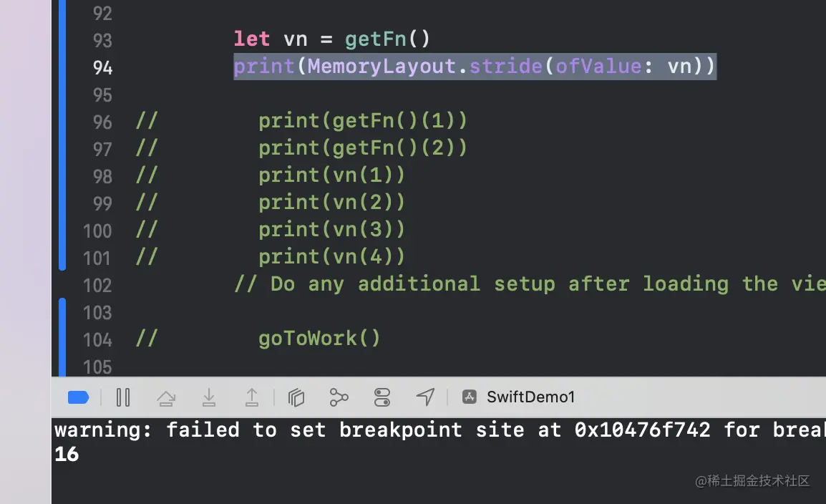Toggle the breakpoints activation button
The width and height of the screenshot is (826, 504).
[x=78, y=397]
